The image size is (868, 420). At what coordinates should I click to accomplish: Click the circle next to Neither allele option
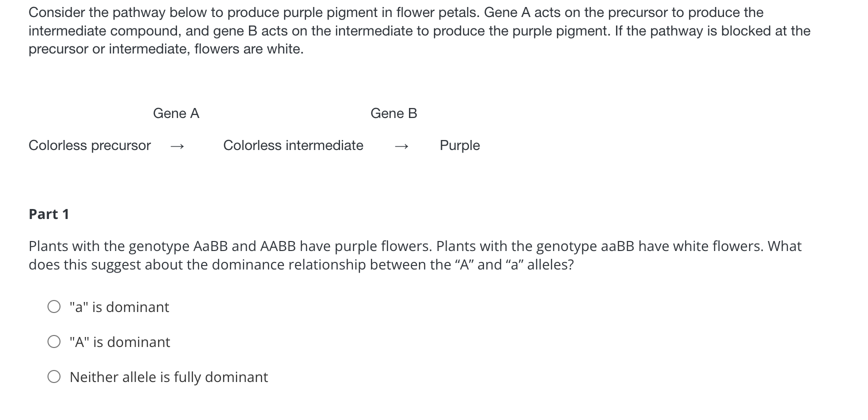[x=54, y=377]
